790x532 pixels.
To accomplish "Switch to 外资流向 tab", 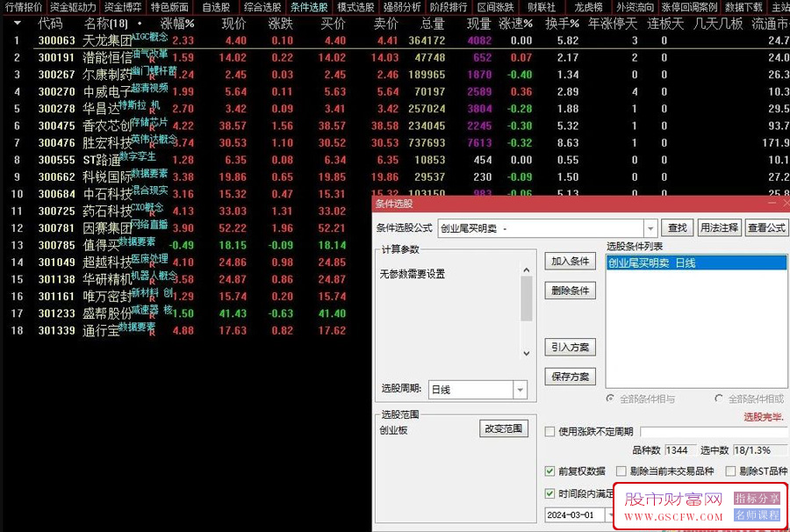I will pos(635,7).
